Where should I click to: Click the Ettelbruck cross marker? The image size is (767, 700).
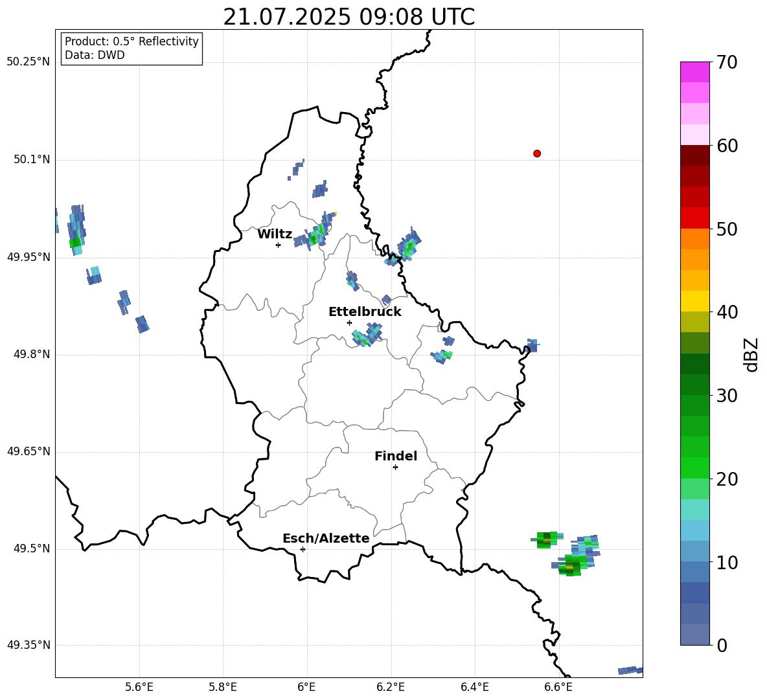[x=349, y=322]
